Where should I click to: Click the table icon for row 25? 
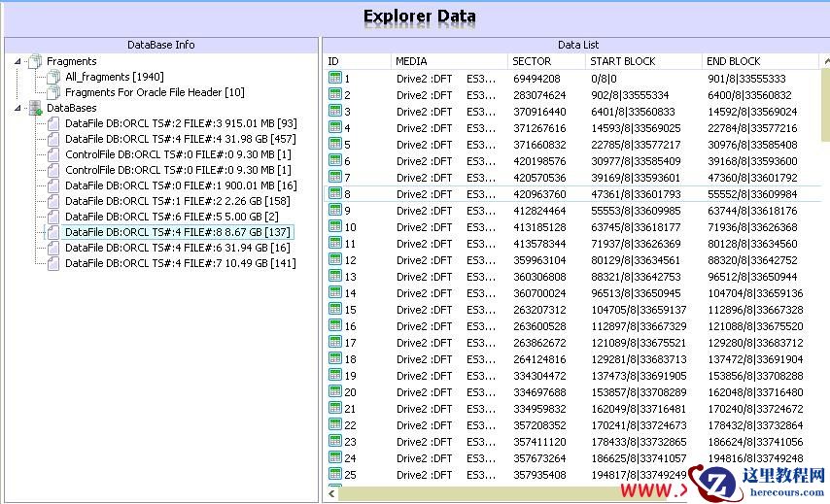click(x=335, y=474)
